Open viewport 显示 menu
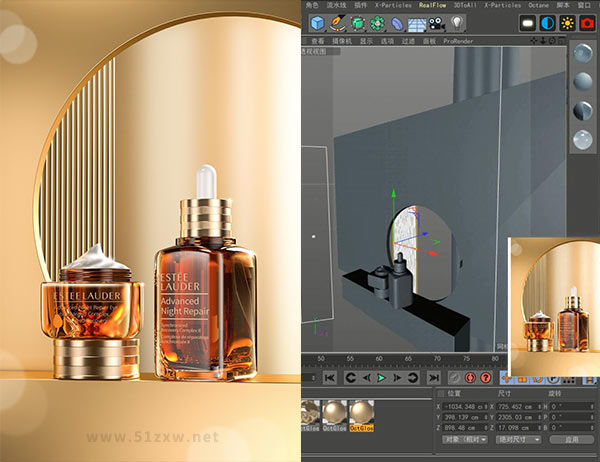Screen dimensions: 600x462 366,41
